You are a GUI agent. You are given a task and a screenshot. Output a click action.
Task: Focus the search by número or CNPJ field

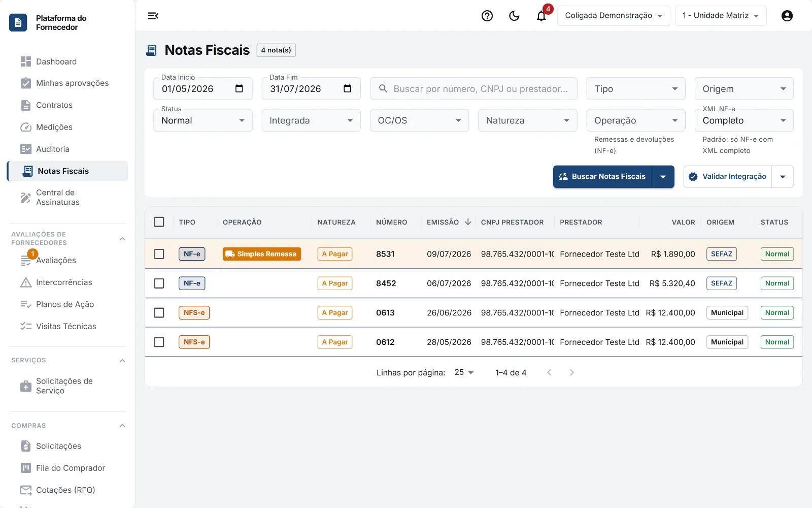coord(473,89)
